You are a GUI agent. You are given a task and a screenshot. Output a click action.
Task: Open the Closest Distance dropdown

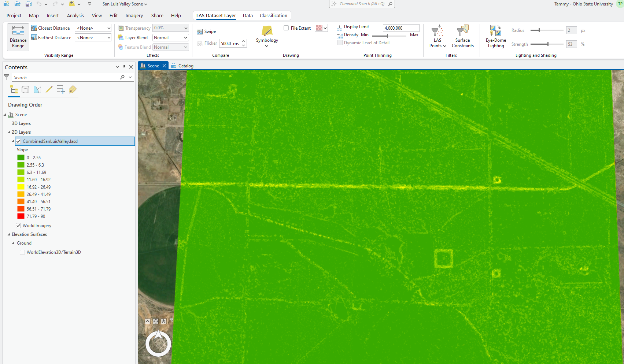coord(93,28)
